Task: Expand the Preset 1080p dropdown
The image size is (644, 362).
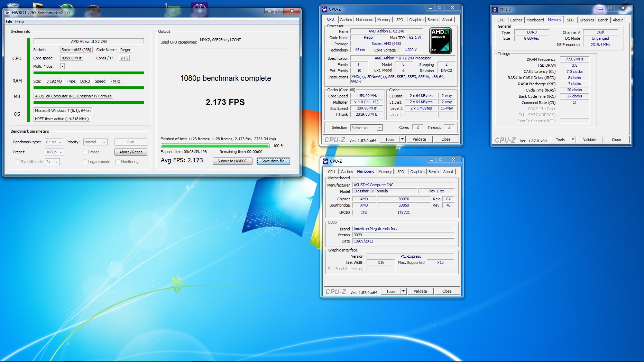Action: [x=54, y=152]
